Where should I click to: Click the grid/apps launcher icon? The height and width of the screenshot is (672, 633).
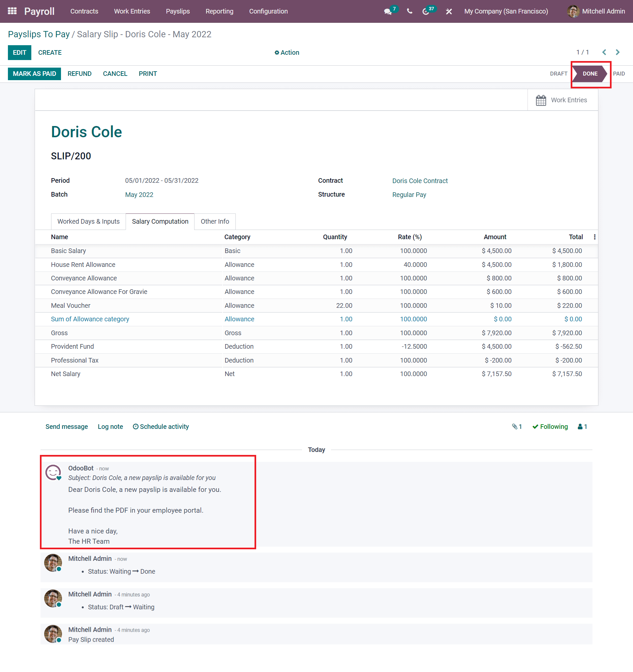[x=11, y=11]
